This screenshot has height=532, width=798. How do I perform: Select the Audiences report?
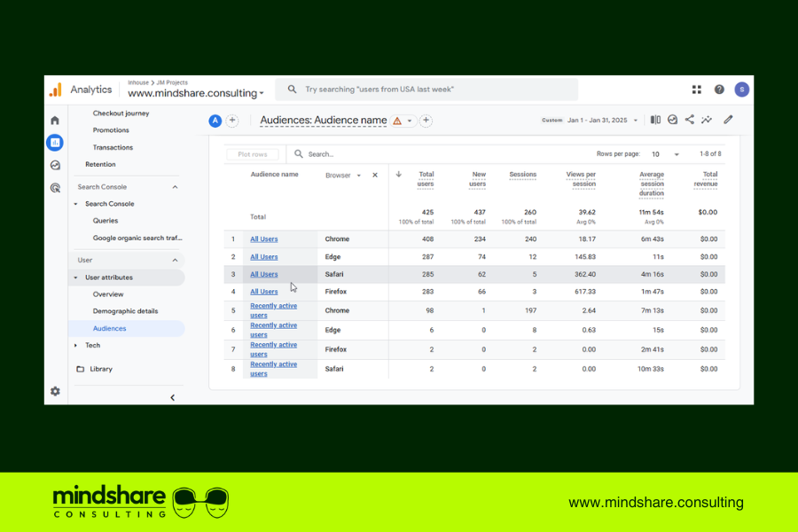tap(109, 328)
